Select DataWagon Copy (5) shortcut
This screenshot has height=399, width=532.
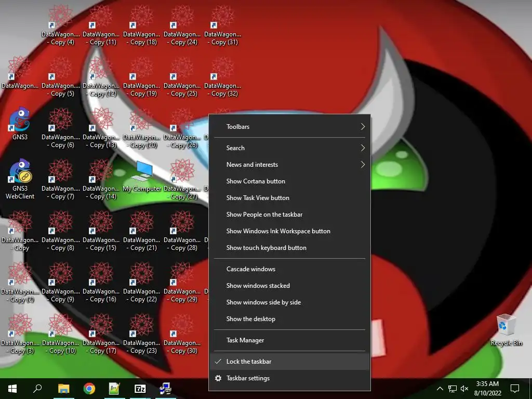click(60, 77)
